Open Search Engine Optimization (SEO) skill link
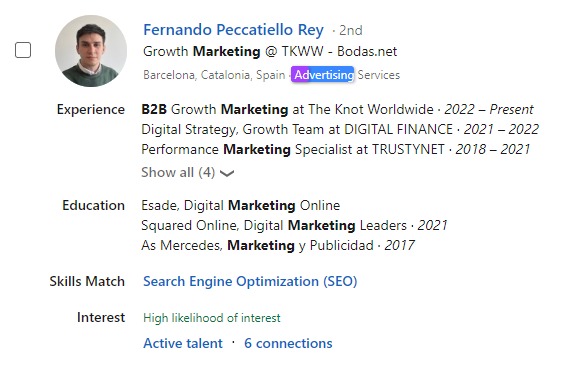The width and height of the screenshot is (577, 365). (x=250, y=281)
